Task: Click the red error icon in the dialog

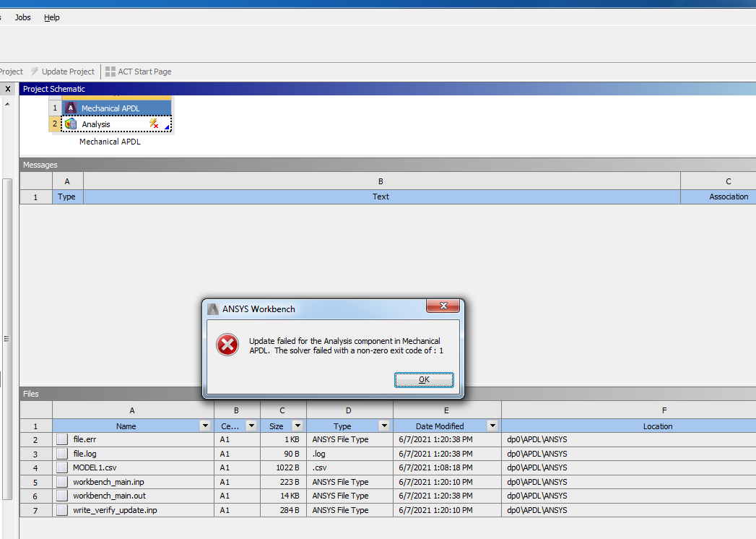Action: (x=227, y=345)
